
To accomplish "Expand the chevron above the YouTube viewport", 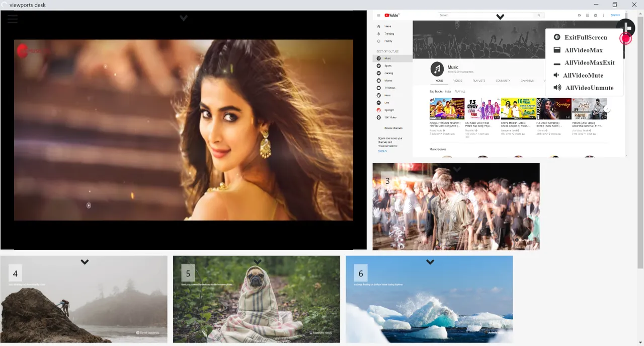I will (500, 17).
